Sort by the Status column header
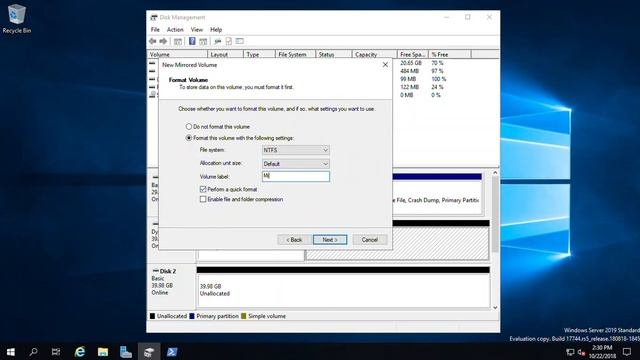Screen dimensions: 640x360 pos(333,54)
